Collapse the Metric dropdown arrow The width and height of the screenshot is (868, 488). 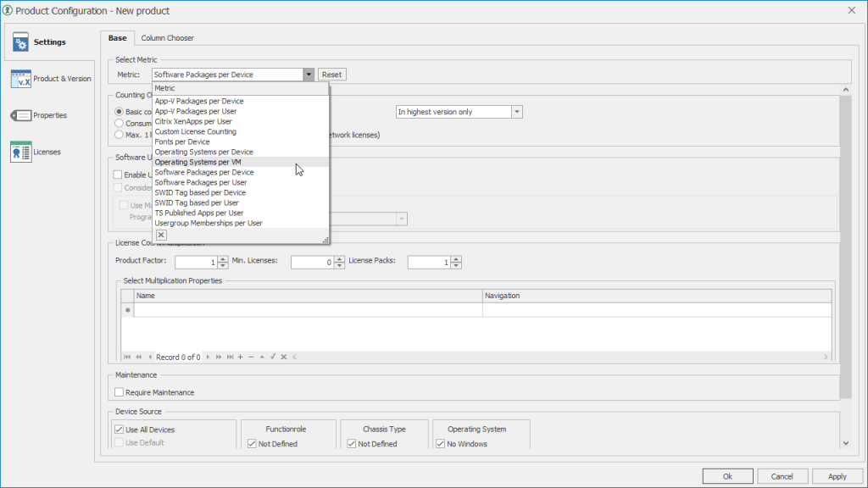pyautogui.click(x=309, y=75)
